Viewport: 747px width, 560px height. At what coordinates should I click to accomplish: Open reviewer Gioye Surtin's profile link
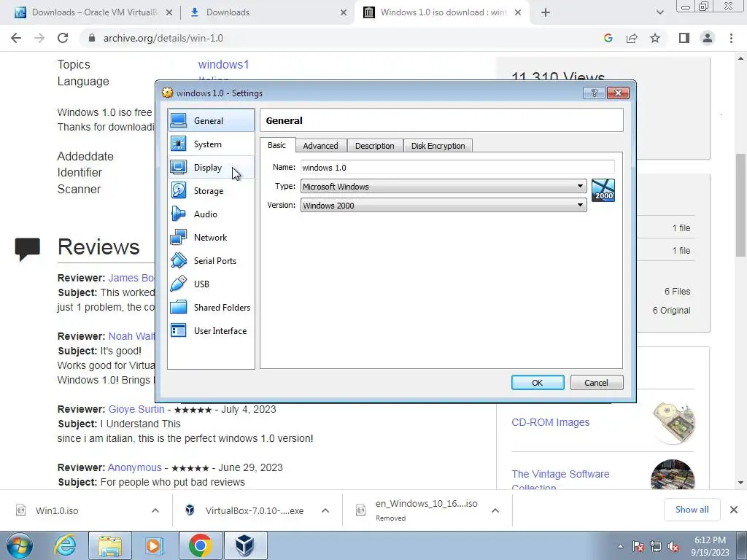point(136,409)
